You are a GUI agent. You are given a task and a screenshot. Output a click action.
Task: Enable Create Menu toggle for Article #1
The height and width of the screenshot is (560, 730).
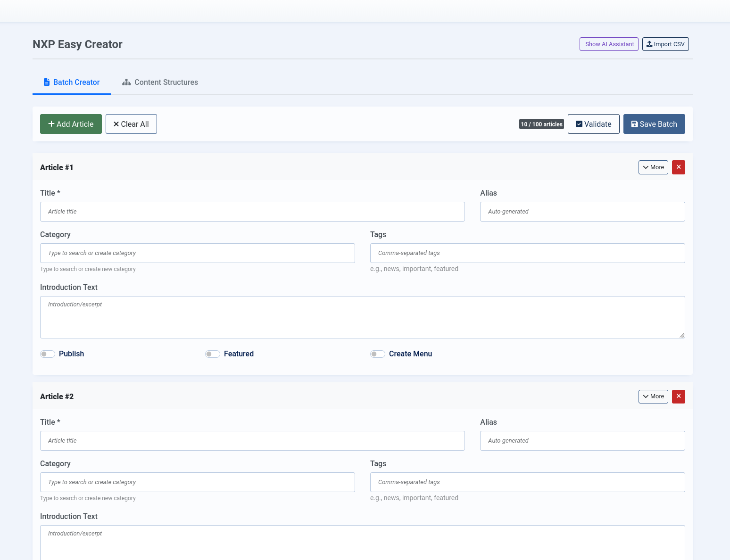pos(377,354)
